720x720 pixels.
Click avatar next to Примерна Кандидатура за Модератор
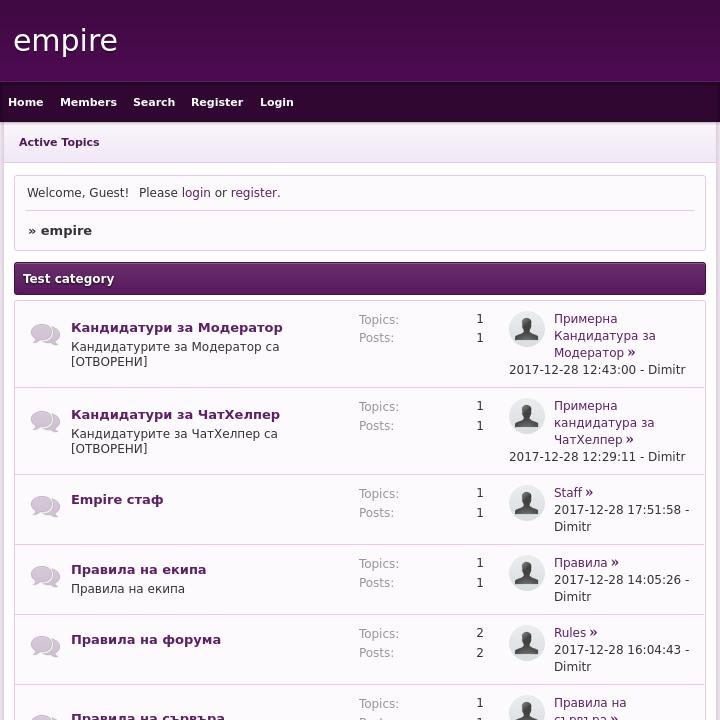click(527, 329)
